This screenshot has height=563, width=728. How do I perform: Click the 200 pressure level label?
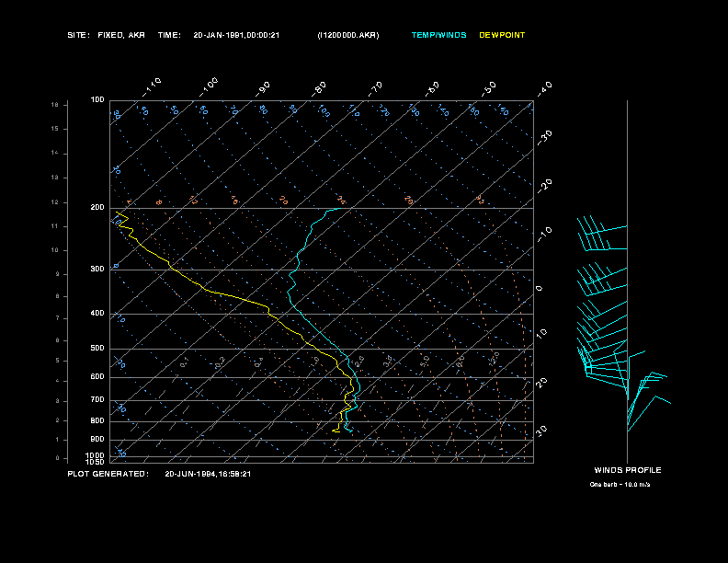(97, 208)
